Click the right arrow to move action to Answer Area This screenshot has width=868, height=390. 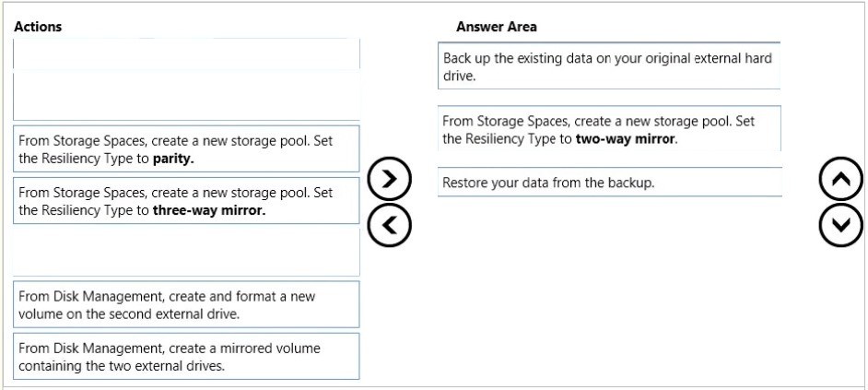[389, 178]
